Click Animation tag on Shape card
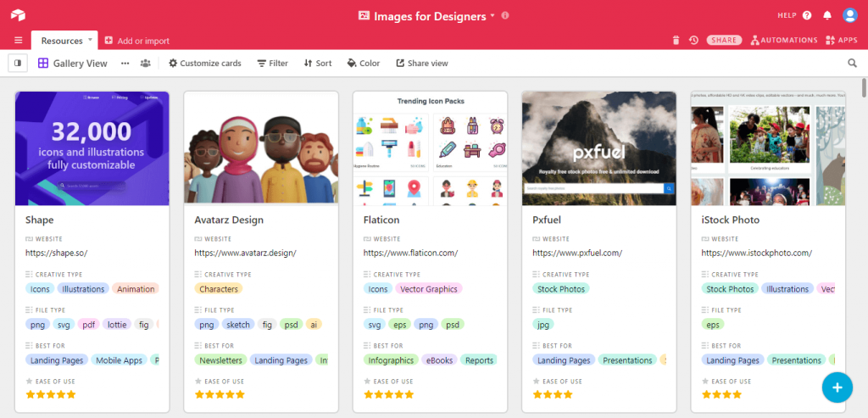 [x=135, y=289]
